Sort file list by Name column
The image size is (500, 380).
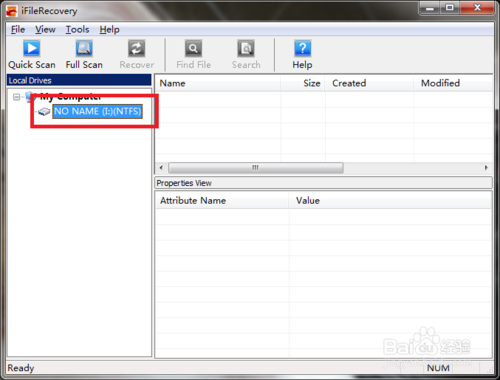[218, 83]
